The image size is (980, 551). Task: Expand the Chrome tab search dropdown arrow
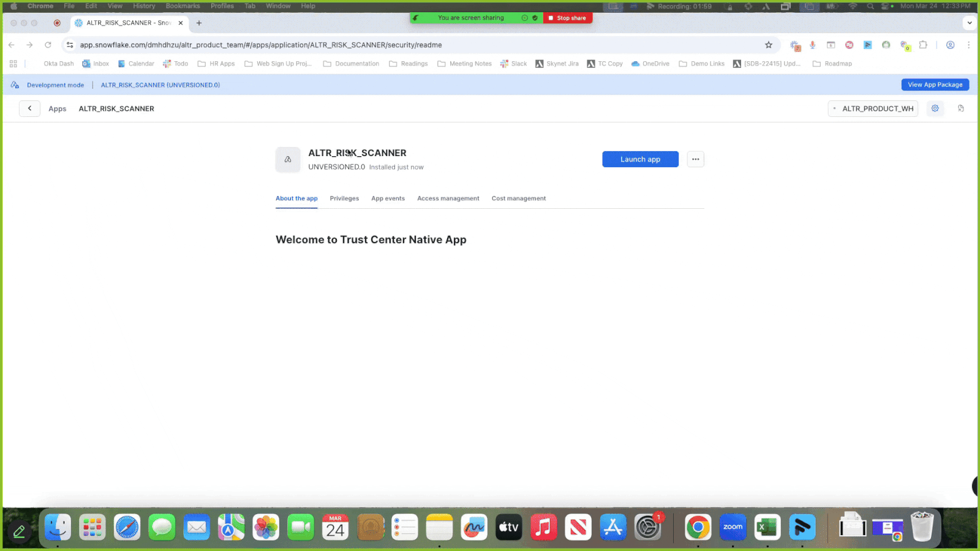[969, 23]
